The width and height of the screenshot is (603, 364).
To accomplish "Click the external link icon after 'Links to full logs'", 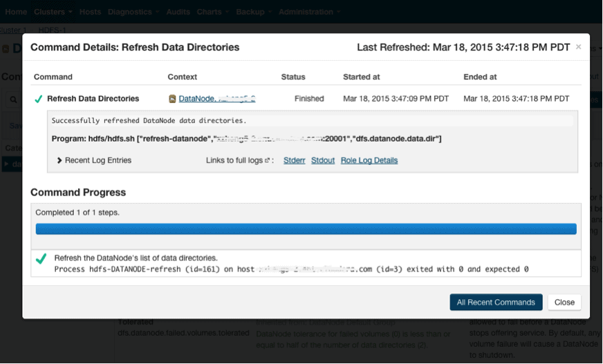I will click(x=267, y=160).
